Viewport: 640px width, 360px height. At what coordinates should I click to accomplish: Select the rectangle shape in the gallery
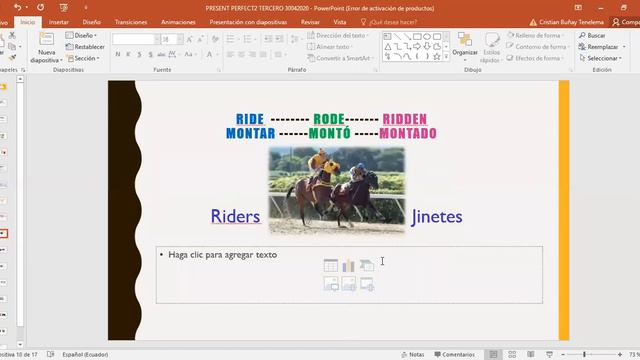417,36
